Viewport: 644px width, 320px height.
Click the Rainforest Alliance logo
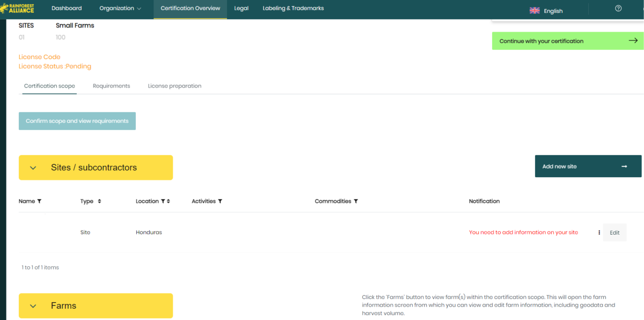point(18,8)
